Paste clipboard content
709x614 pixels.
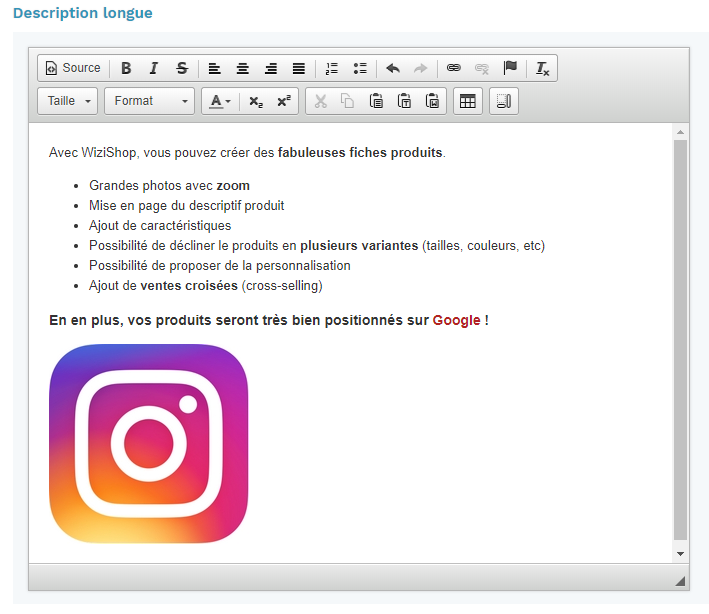point(376,101)
